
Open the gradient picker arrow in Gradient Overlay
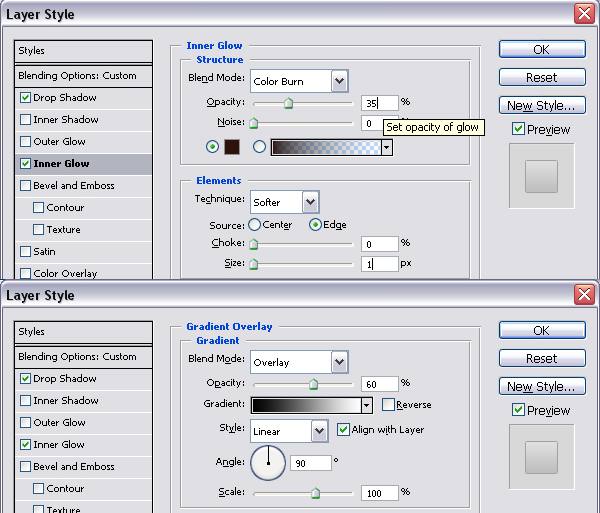[367, 405]
